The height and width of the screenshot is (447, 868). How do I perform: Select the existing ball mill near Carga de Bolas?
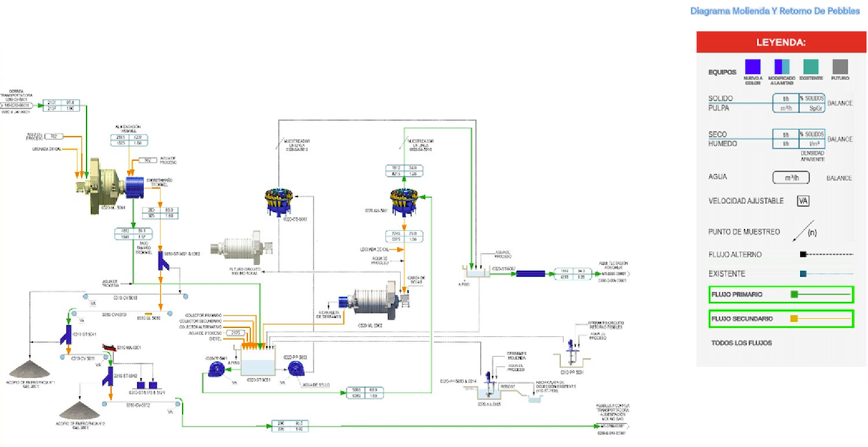(373, 302)
